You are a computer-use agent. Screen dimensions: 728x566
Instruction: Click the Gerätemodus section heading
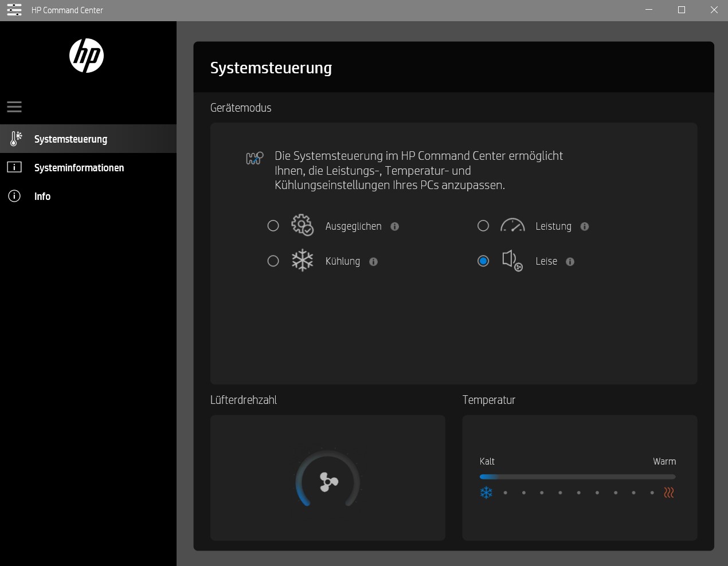(241, 108)
